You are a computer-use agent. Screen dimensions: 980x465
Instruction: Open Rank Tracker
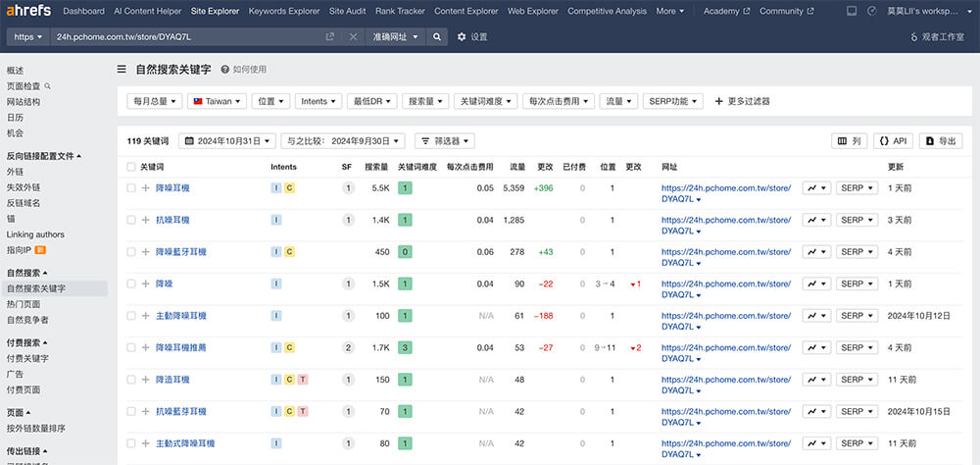point(401,11)
